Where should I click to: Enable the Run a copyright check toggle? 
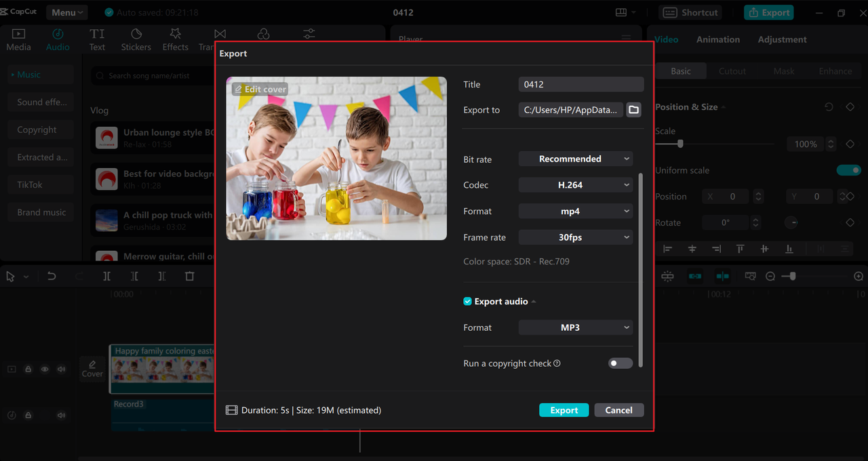(620, 363)
